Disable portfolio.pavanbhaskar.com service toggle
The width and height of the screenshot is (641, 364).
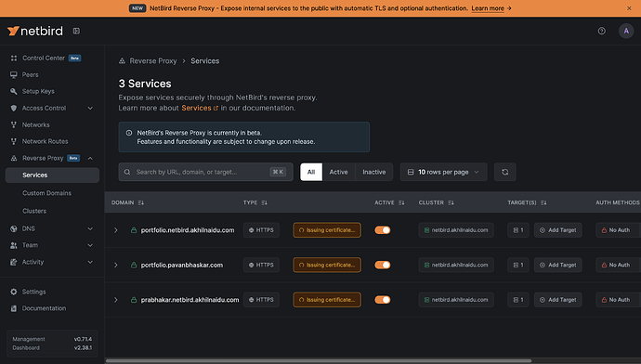point(382,265)
